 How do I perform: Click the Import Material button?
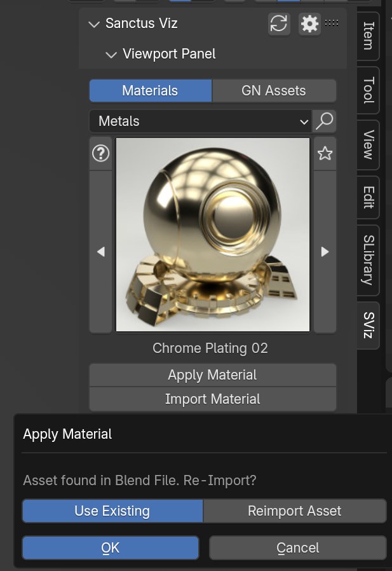click(212, 399)
